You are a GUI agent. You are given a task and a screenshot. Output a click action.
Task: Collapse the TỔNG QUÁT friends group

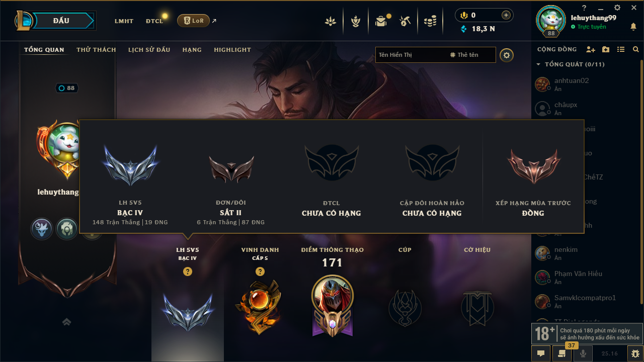[x=571, y=64]
